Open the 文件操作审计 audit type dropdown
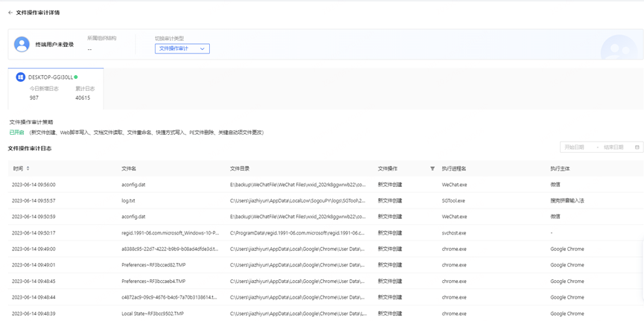The height and width of the screenshot is (321, 644). 182,48
